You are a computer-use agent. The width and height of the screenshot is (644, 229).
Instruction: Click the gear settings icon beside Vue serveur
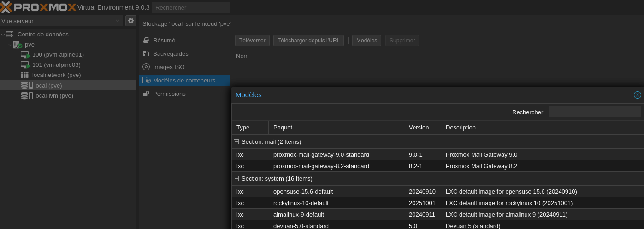coord(131,21)
